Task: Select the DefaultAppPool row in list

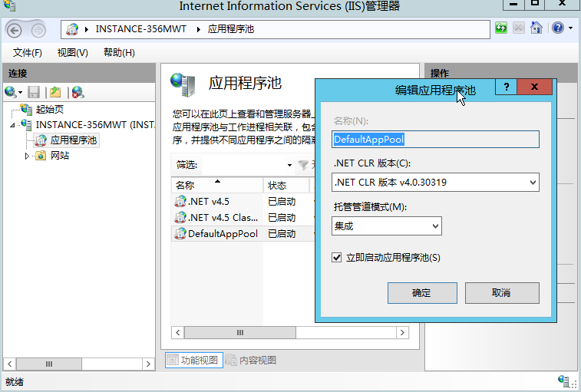Action: (x=243, y=234)
